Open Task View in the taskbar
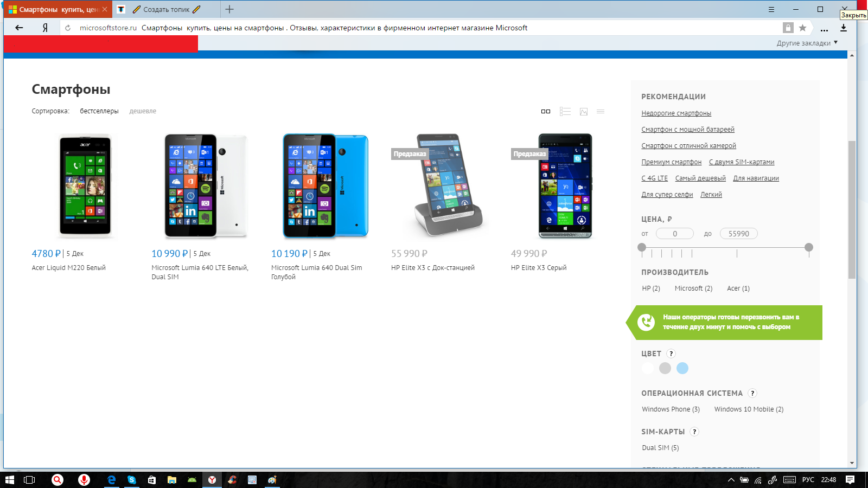 click(x=29, y=480)
